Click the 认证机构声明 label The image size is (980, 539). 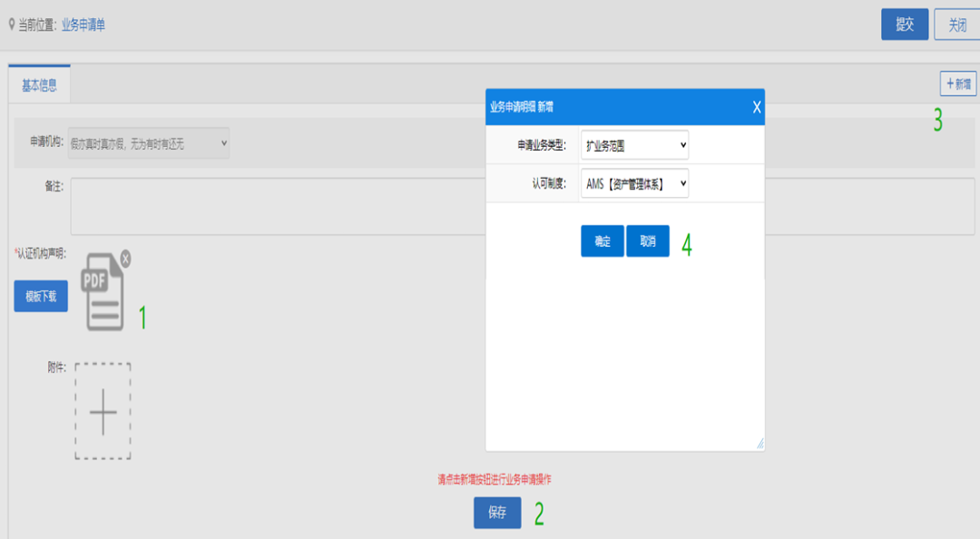40,253
